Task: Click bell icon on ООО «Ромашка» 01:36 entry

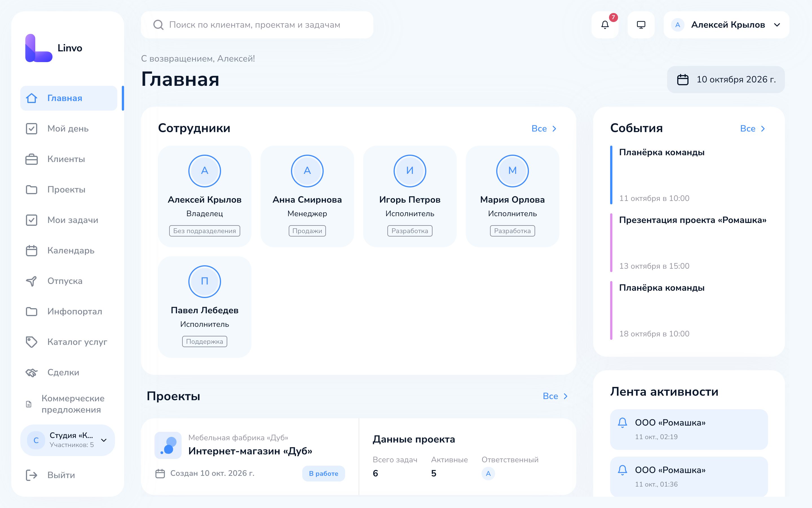Action: click(623, 470)
